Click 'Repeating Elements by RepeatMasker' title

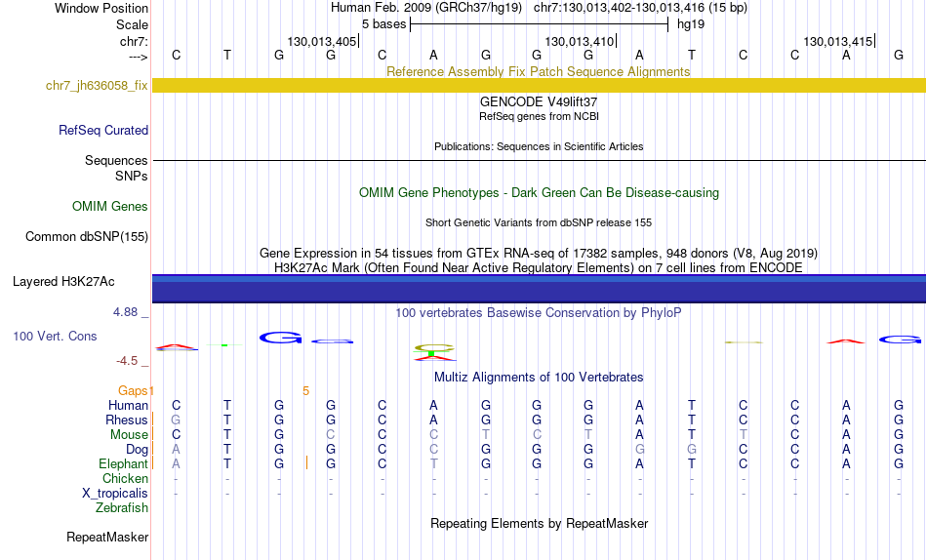(539, 524)
